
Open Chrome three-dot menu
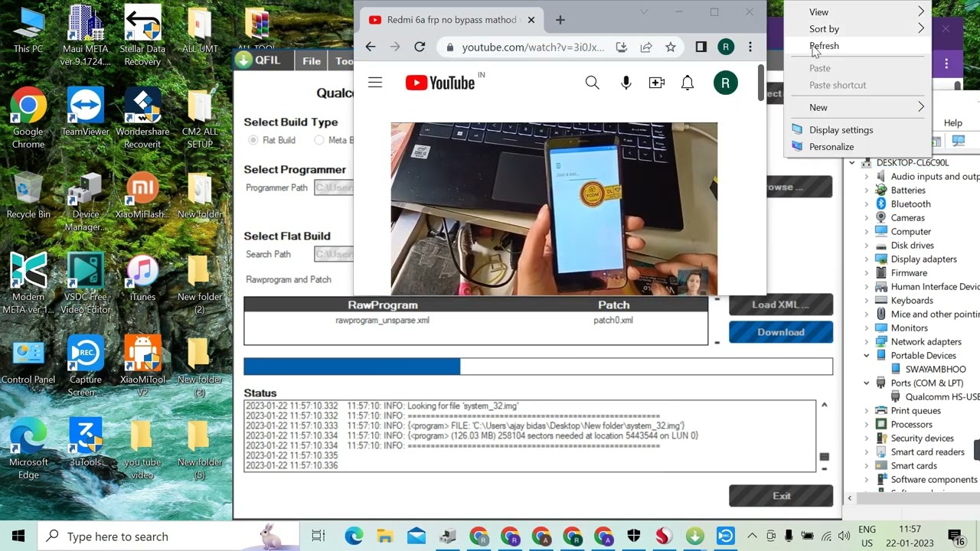click(750, 47)
